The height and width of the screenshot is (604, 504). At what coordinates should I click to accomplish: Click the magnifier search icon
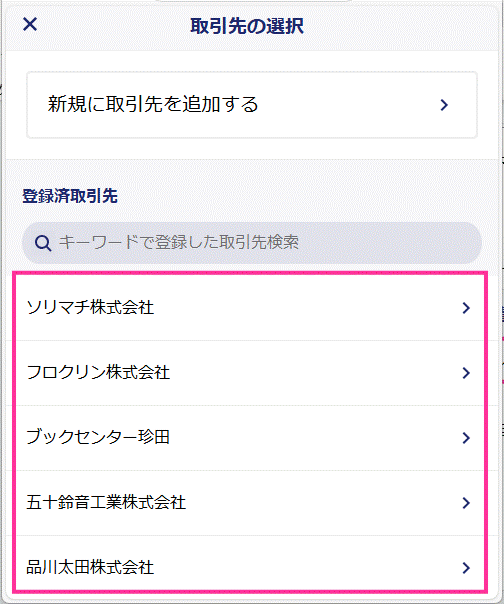pyautogui.click(x=43, y=243)
